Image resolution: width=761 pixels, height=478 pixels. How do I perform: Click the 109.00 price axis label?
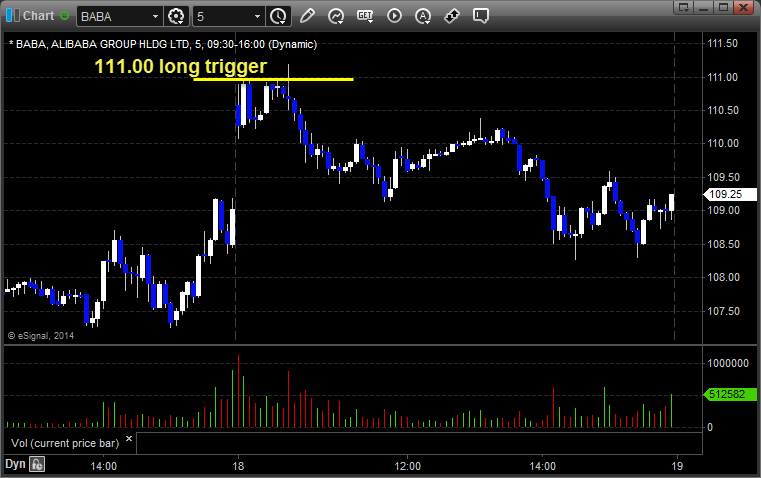(x=723, y=210)
